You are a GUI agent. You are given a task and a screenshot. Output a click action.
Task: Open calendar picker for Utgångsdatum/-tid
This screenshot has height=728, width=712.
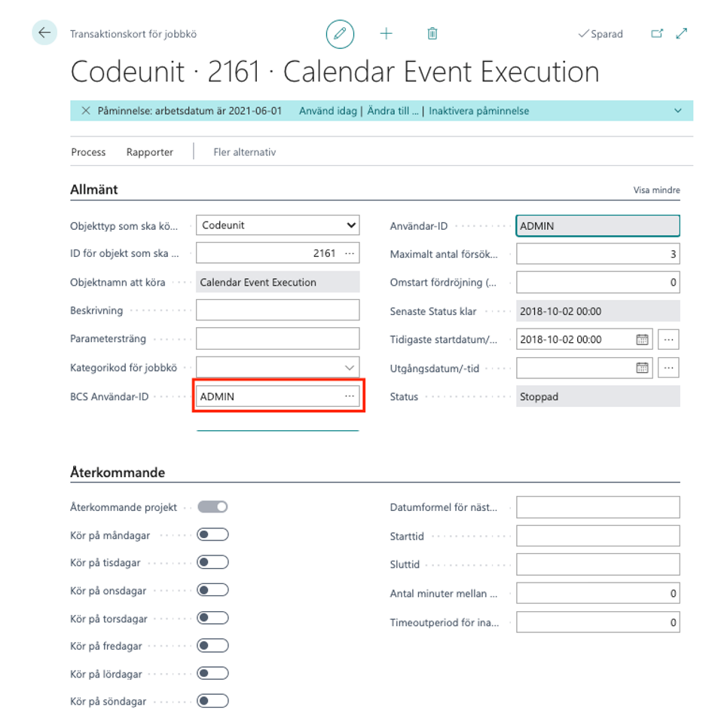(x=642, y=369)
